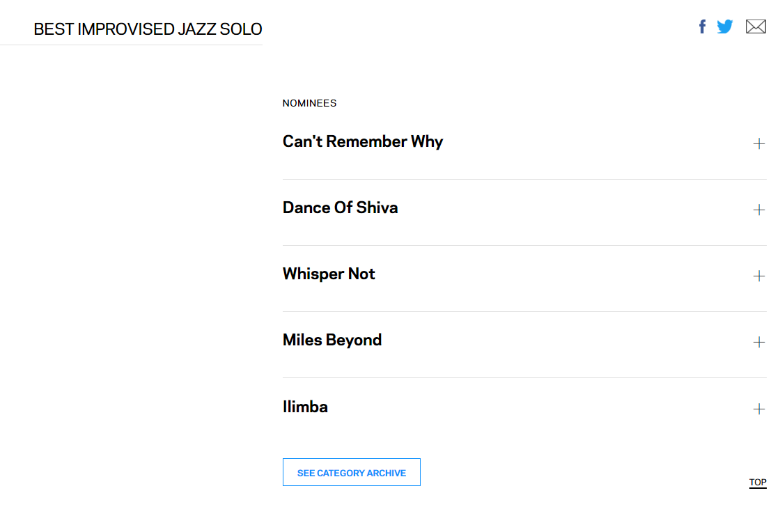
Task: Click the email envelope share icon
Action: 756,27
